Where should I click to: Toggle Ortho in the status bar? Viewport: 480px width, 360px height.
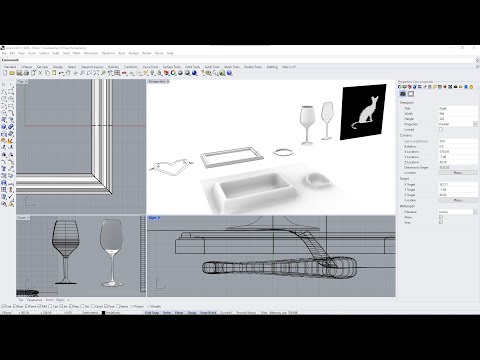pos(167,313)
